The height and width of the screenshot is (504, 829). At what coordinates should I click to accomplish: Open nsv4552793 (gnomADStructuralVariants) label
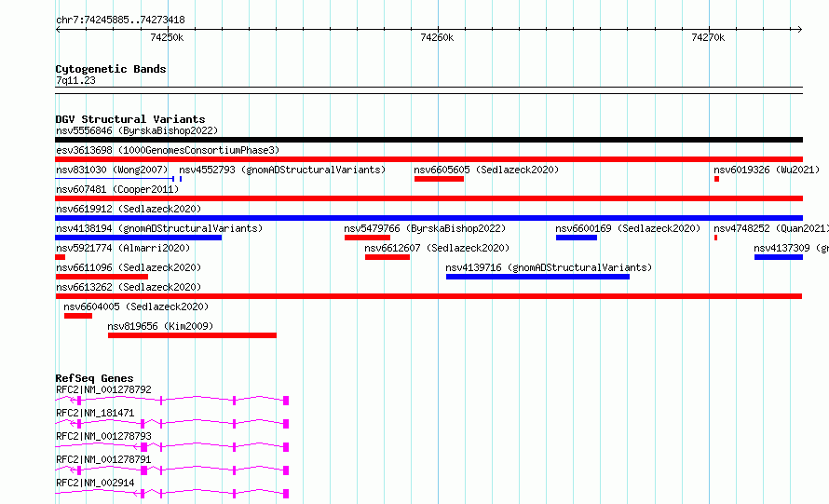point(282,170)
